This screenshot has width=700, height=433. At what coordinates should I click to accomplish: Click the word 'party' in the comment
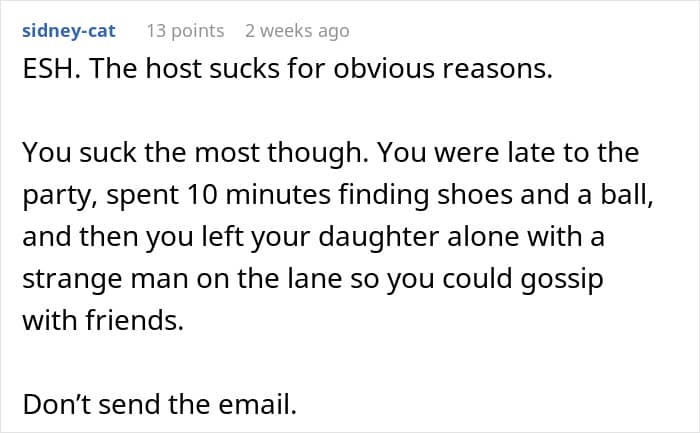pyautogui.click(x=51, y=195)
